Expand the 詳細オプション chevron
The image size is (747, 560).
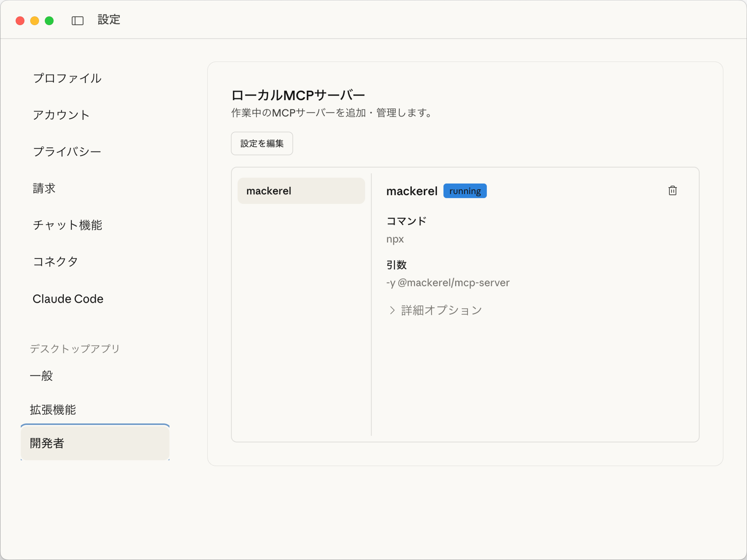392,310
